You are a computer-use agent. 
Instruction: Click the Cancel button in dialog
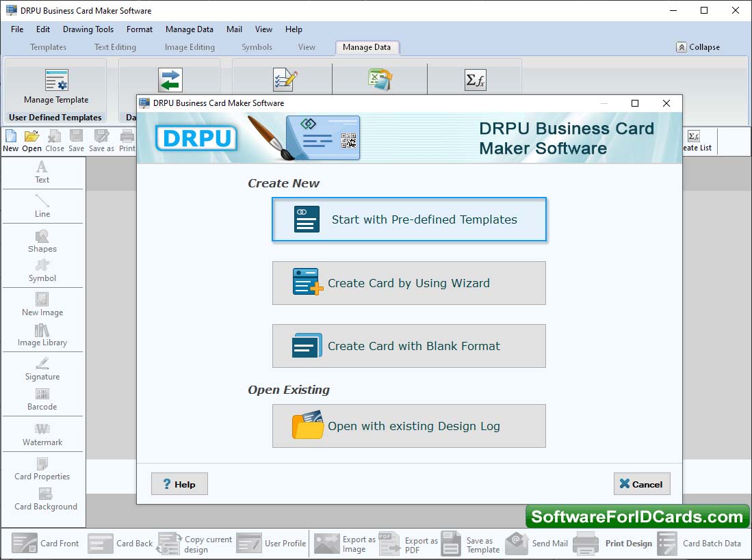[x=642, y=484]
